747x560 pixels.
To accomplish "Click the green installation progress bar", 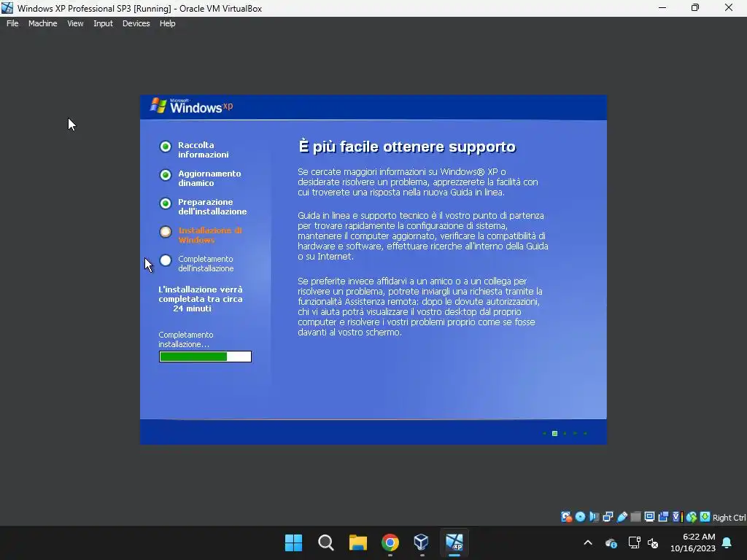I will tap(205, 357).
